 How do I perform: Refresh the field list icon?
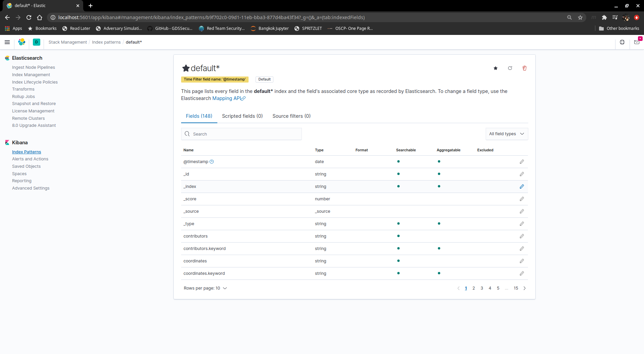pyautogui.click(x=510, y=68)
